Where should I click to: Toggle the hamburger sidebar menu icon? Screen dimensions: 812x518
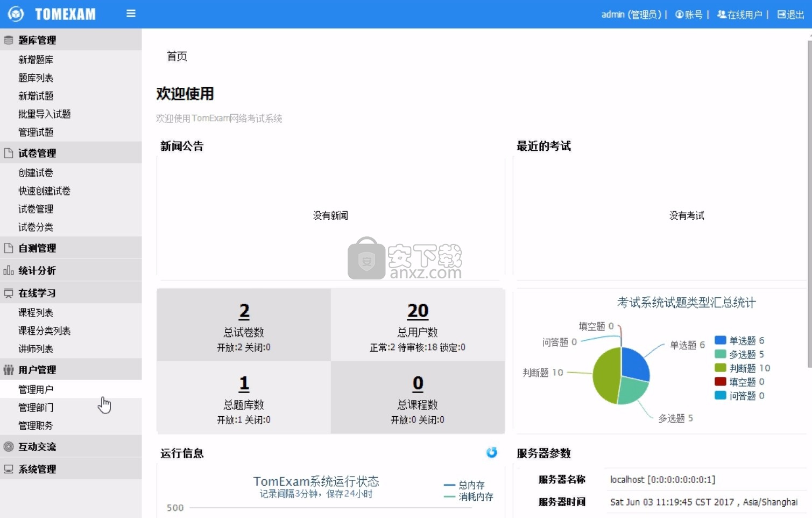point(131,13)
